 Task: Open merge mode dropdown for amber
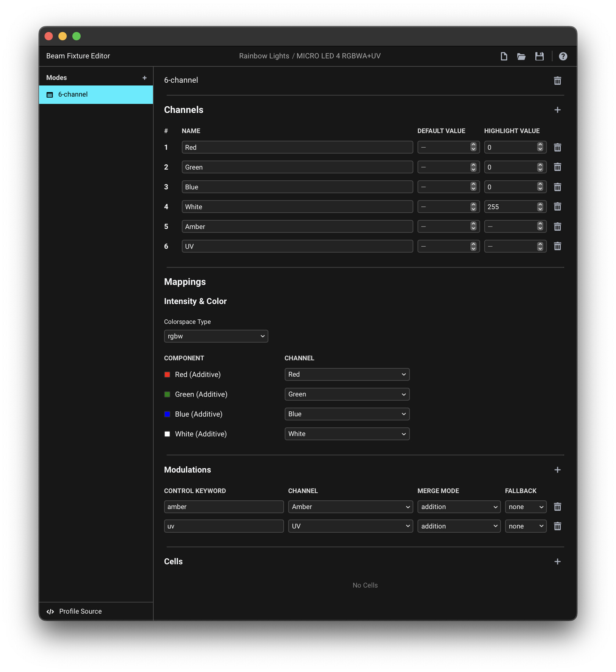[459, 507]
